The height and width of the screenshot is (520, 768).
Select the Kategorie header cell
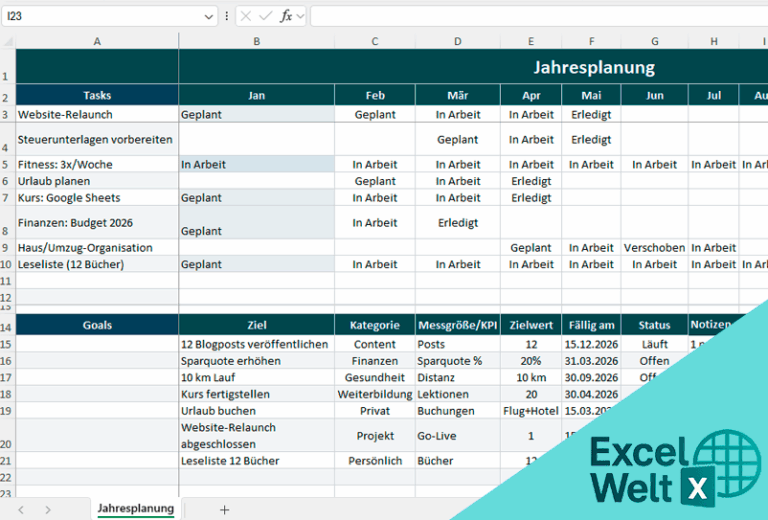click(x=375, y=325)
